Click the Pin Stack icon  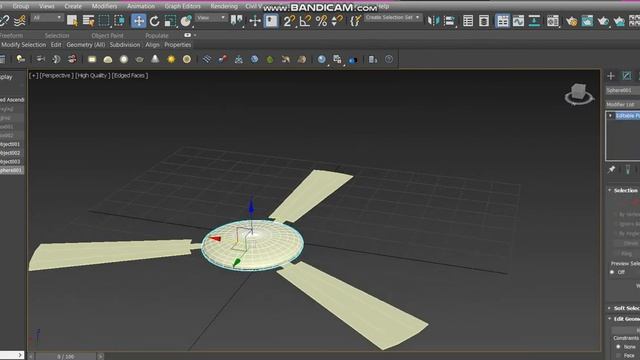pos(611,169)
